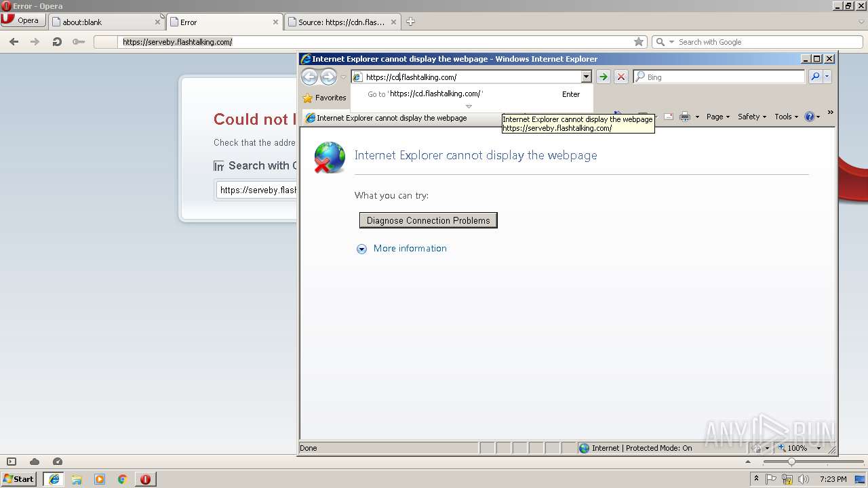Open IE's search provider dropdown
868x488 pixels.
[x=827, y=77]
